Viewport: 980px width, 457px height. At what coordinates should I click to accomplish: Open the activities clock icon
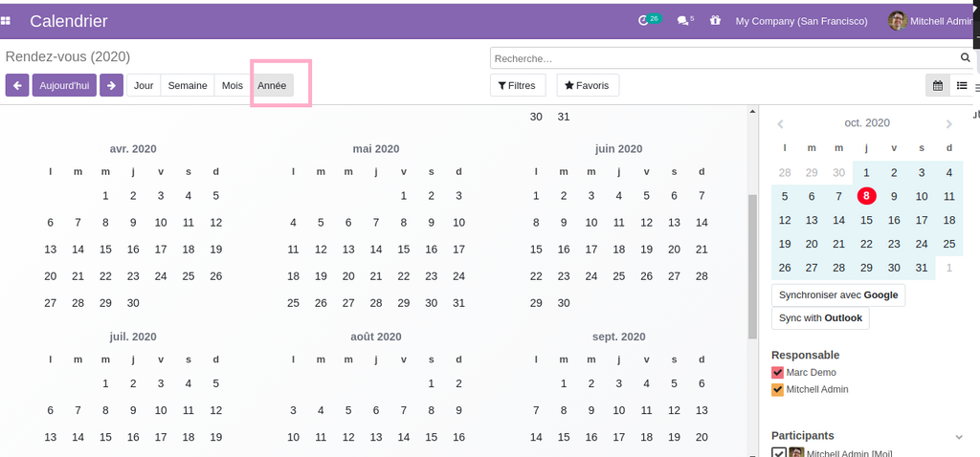tap(644, 21)
